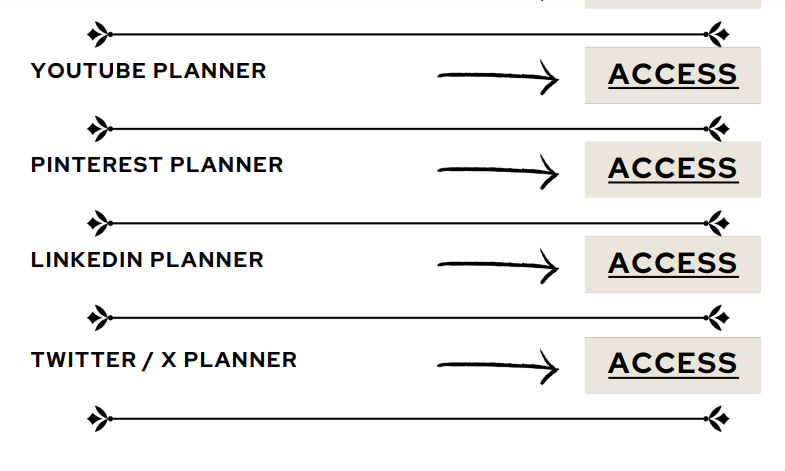Click the arrow beside Pinterest Planner
The height and width of the screenshot is (471, 785).
point(498,171)
